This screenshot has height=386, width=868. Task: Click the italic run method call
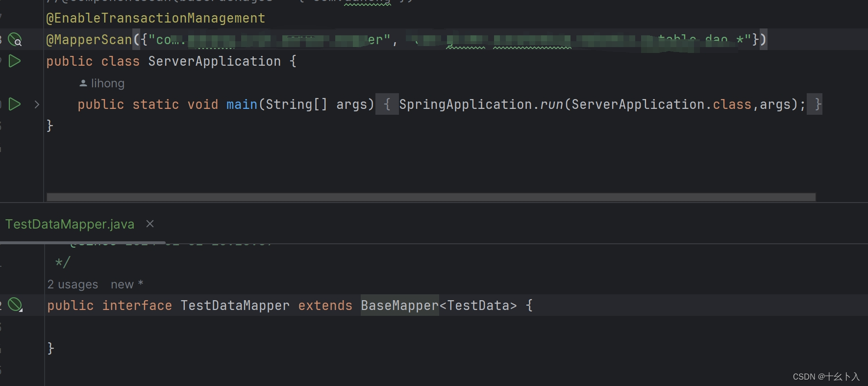point(551,104)
